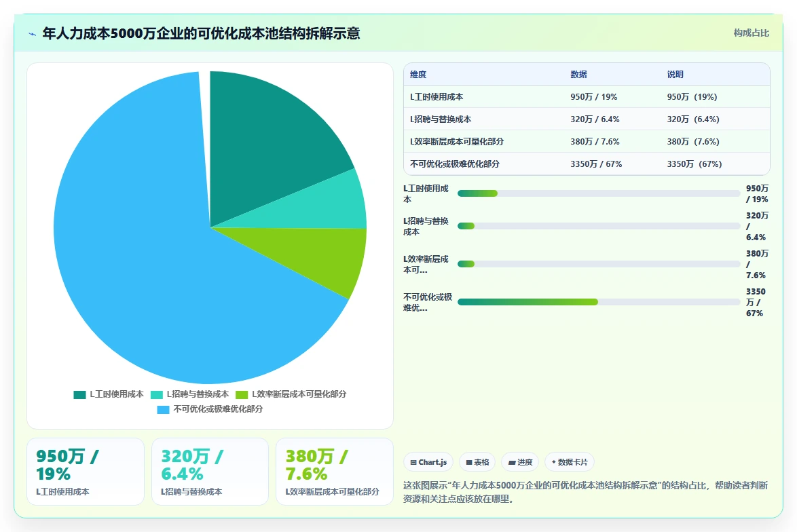Click the 数据 column header
The height and width of the screenshot is (532, 797).
[x=578, y=74]
